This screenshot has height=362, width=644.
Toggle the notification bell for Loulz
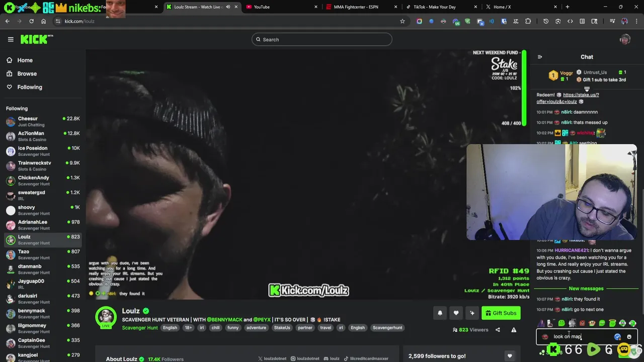[440, 313]
